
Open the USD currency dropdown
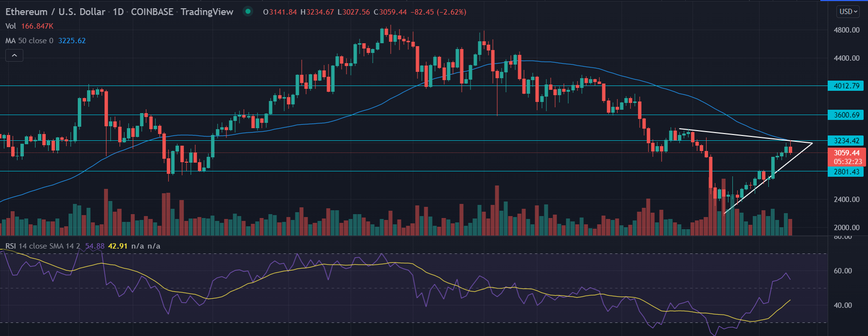click(849, 12)
